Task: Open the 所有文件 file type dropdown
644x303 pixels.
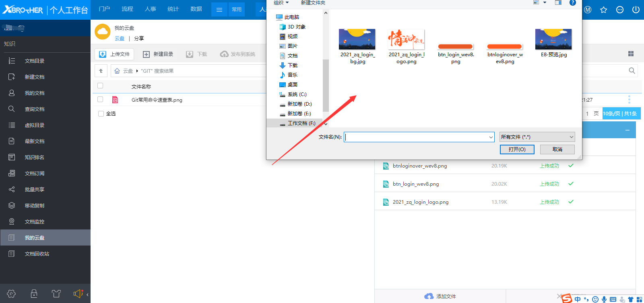Action: coord(537,137)
